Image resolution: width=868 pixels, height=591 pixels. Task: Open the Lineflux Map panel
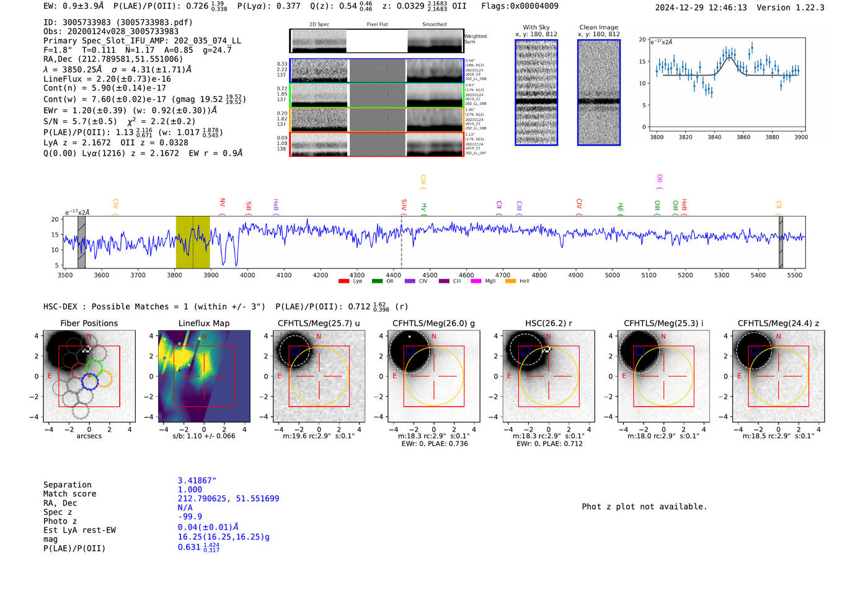204,376
